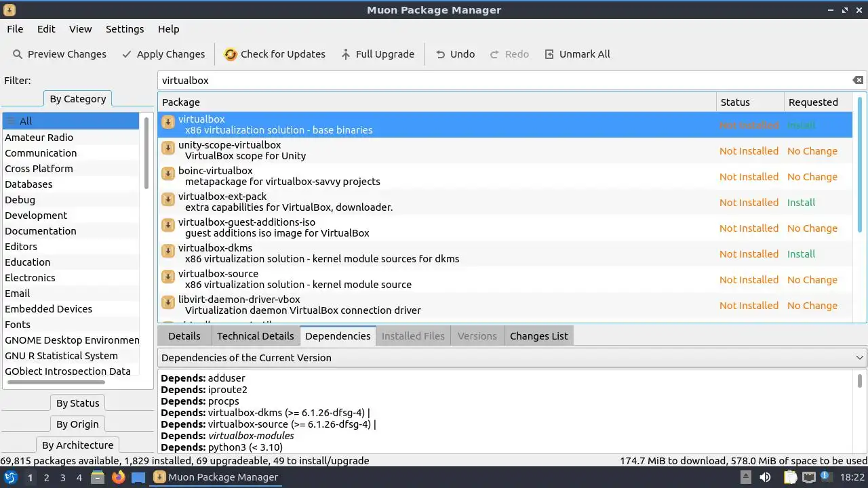
Task: Click the package icon of libvirt-daemon-driver-vbox
Action: tap(168, 302)
